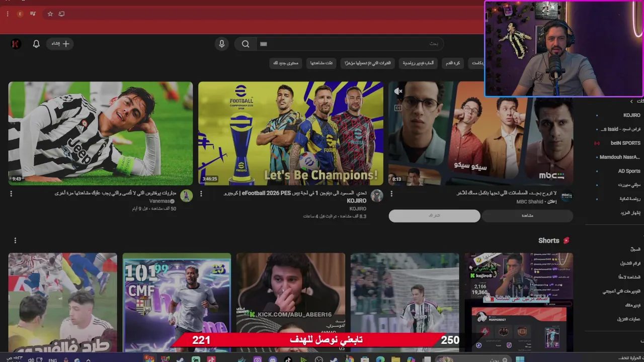The height and width of the screenshot is (362, 644).
Task: Open the red card 'طرد' Short thumbnail
Action: (x=62, y=302)
